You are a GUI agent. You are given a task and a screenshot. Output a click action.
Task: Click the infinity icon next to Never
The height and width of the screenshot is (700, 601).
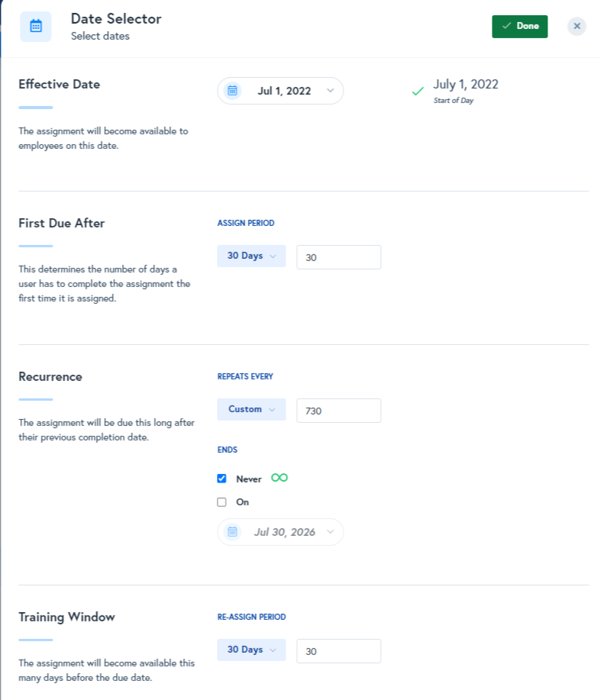[280, 477]
